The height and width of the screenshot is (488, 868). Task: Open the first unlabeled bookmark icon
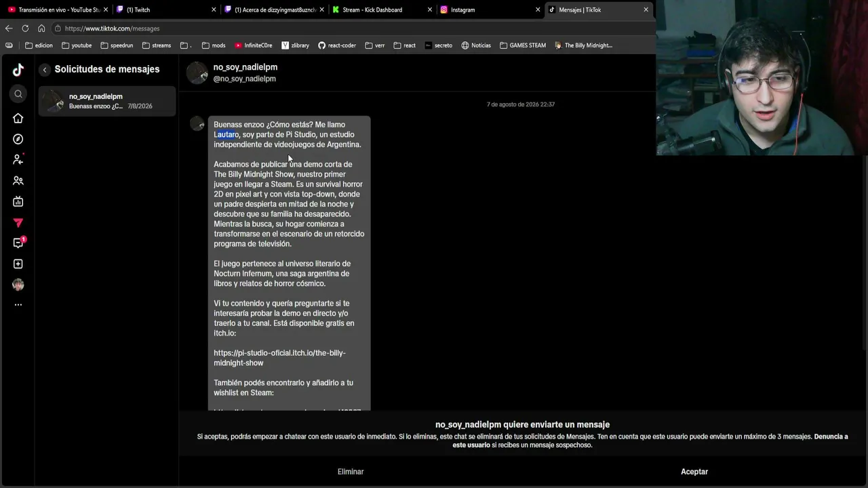pyautogui.click(x=9, y=45)
